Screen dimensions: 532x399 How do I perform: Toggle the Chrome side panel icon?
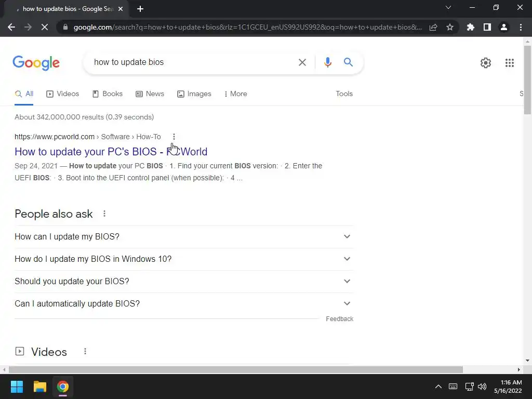coord(487,27)
